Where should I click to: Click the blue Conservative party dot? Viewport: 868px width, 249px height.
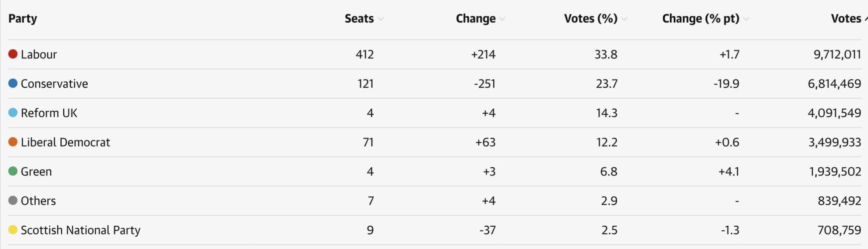[13, 83]
